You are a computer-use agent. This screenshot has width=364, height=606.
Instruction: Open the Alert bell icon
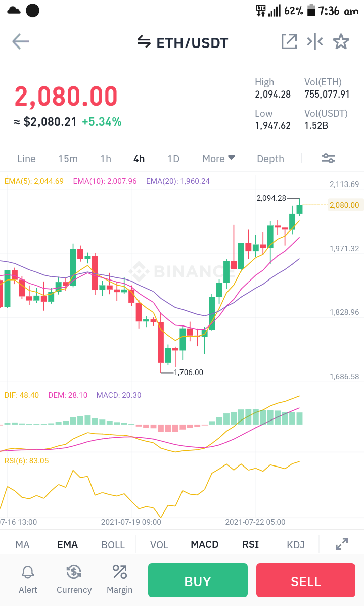tap(28, 572)
